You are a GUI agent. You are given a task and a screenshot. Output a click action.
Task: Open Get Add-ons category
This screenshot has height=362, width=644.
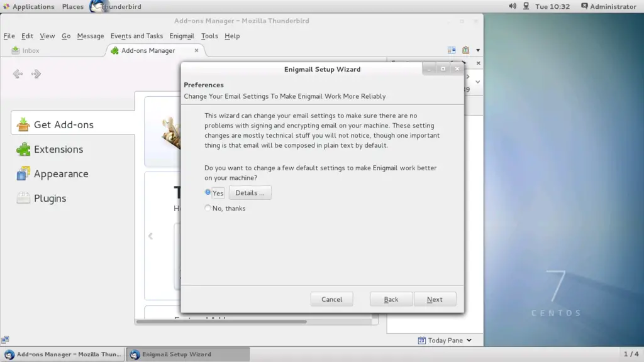coord(73,124)
